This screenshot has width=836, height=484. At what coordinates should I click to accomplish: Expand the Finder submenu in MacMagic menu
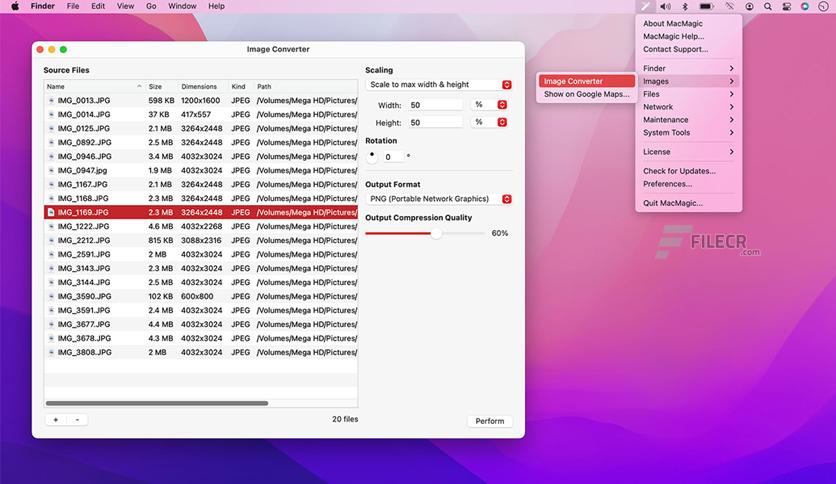click(x=688, y=68)
